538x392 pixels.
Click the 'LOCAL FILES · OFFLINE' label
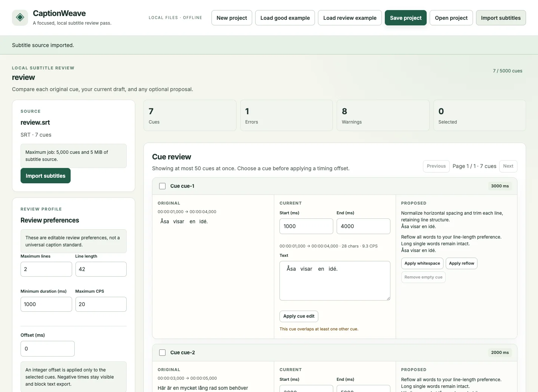click(175, 18)
